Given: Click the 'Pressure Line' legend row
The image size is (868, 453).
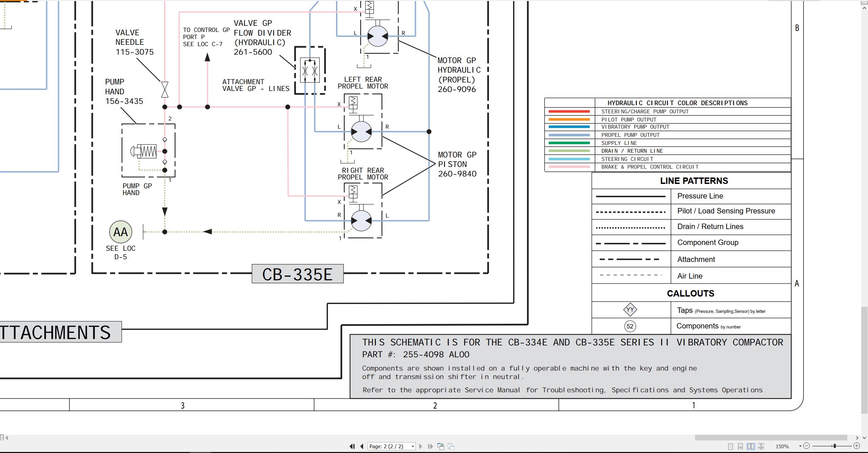Looking at the screenshot, I should [692, 196].
